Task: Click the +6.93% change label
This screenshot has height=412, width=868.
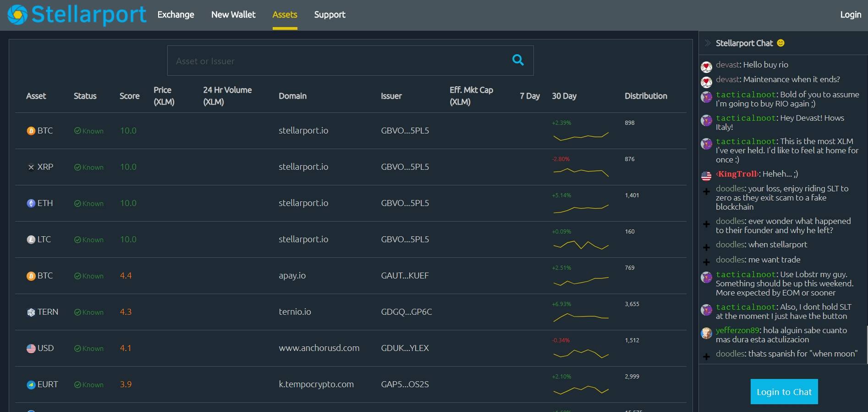Action: (x=561, y=304)
